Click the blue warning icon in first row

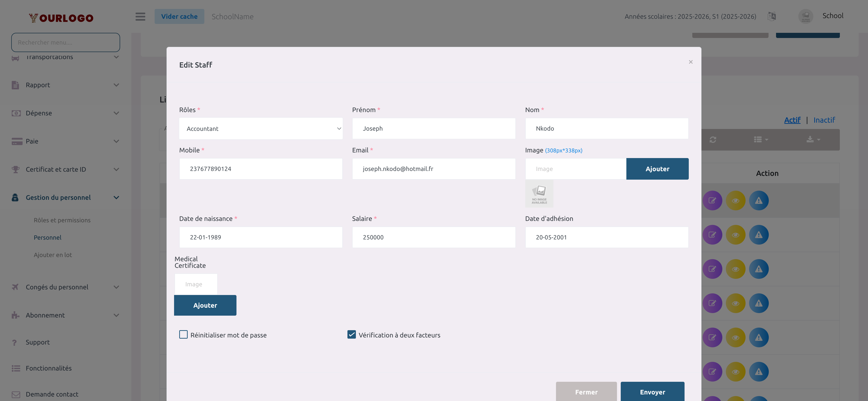(x=758, y=201)
